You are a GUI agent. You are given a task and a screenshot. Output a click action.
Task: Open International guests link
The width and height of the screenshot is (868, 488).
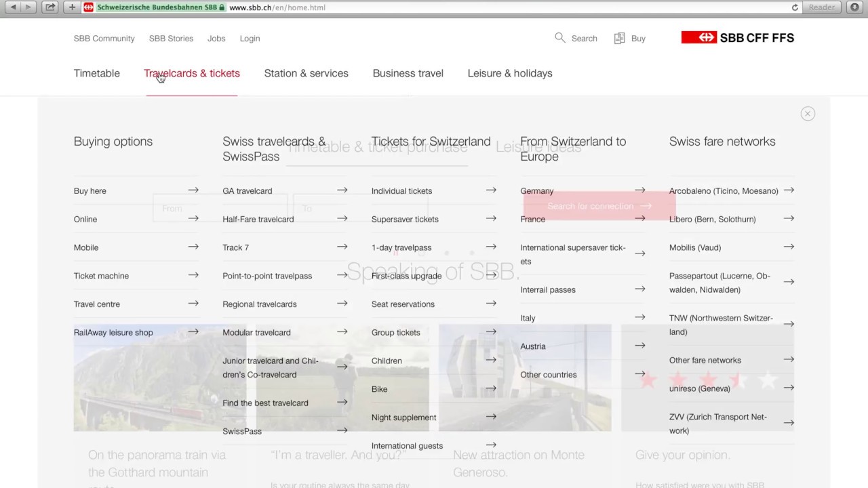pos(407,446)
